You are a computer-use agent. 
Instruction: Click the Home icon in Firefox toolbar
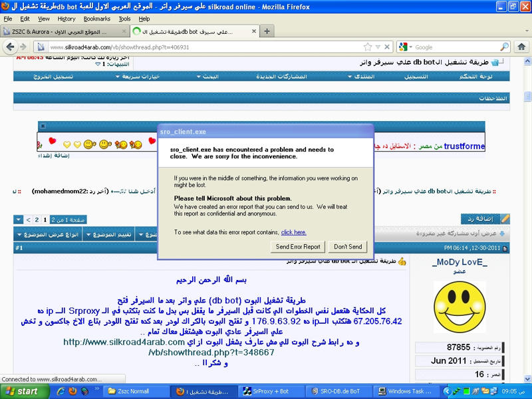click(x=521, y=47)
